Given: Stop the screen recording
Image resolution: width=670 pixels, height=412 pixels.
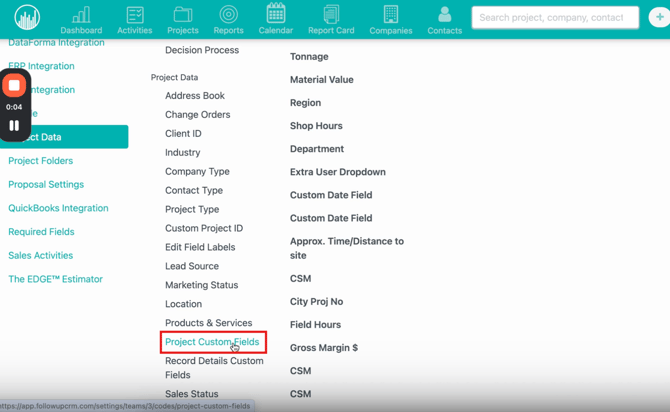Looking at the screenshot, I should pos(14,86).
